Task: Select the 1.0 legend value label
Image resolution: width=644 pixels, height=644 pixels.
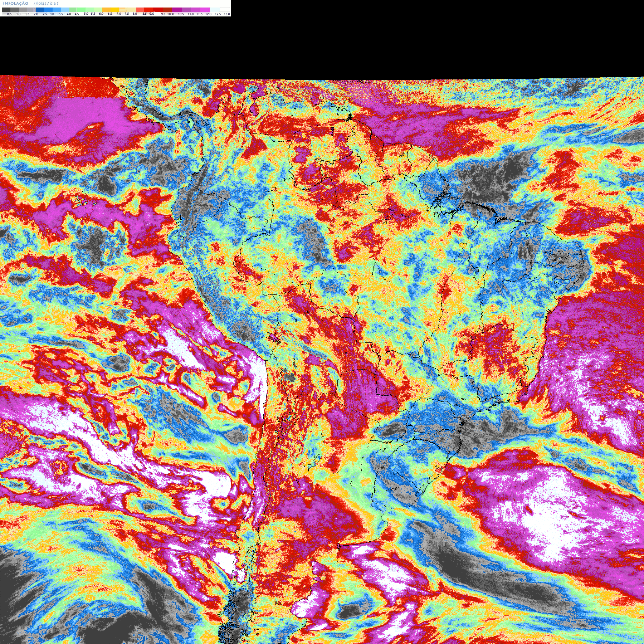Action: (x=18, y=14)
